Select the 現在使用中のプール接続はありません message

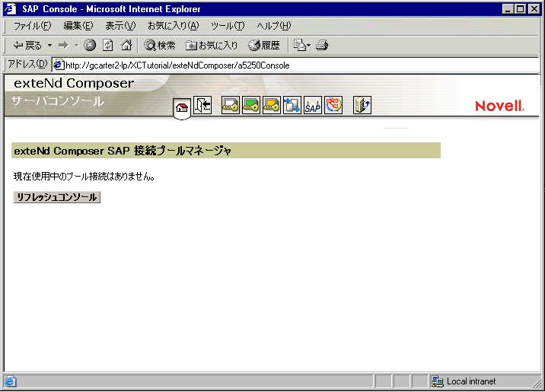(84, 176)
